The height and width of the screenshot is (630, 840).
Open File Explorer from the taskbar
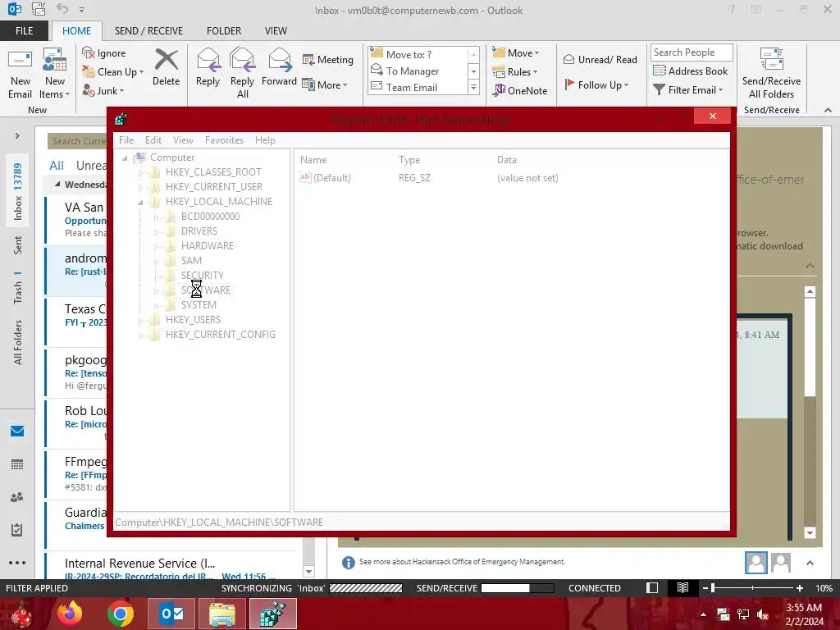click(221, 614)
